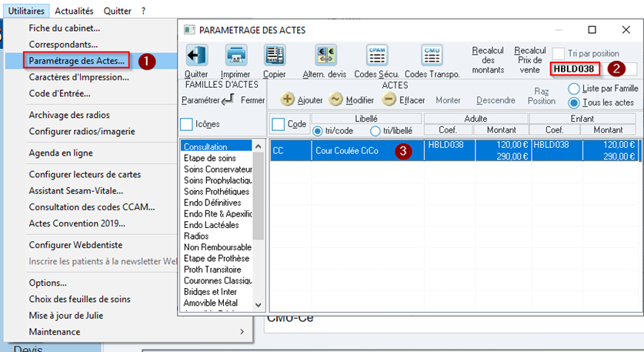Choose Configurer lecteurs de cartes
Viewport: 644px width, 352px height.
tap(85, 174)
